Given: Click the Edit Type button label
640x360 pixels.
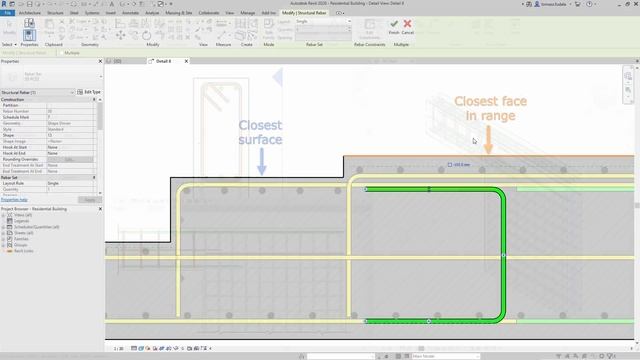Looking at the screenshot, I should [93, 92].
